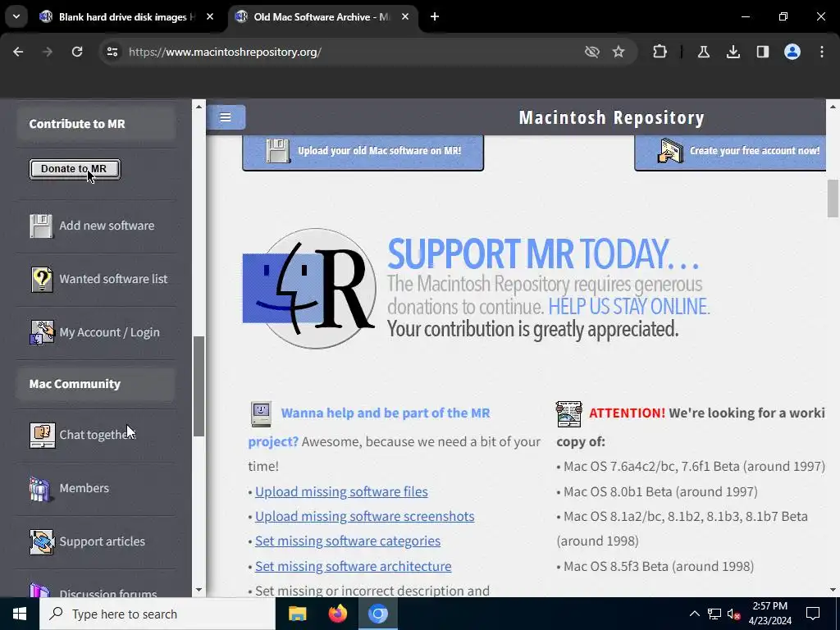Click the Contribute to MR section header
This screenshot has width=840, height=630.
96,124
